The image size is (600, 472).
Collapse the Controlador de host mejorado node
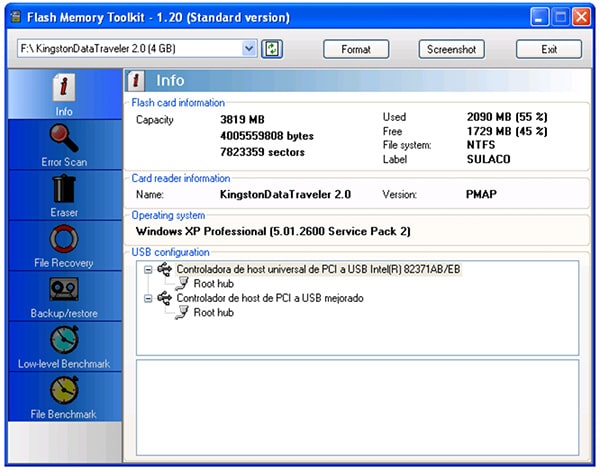pos(148,299)
